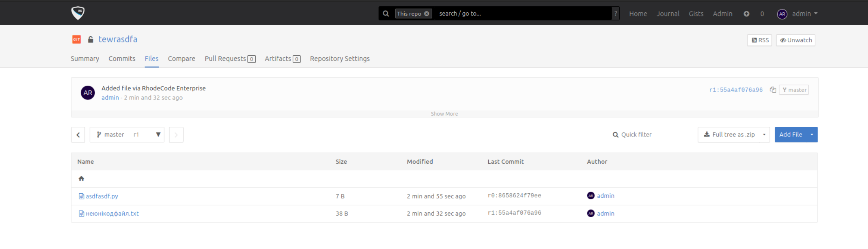Viewport: 868px width, 249px height.
Task: Open the Artifacts tab
Action: [283, 59]
